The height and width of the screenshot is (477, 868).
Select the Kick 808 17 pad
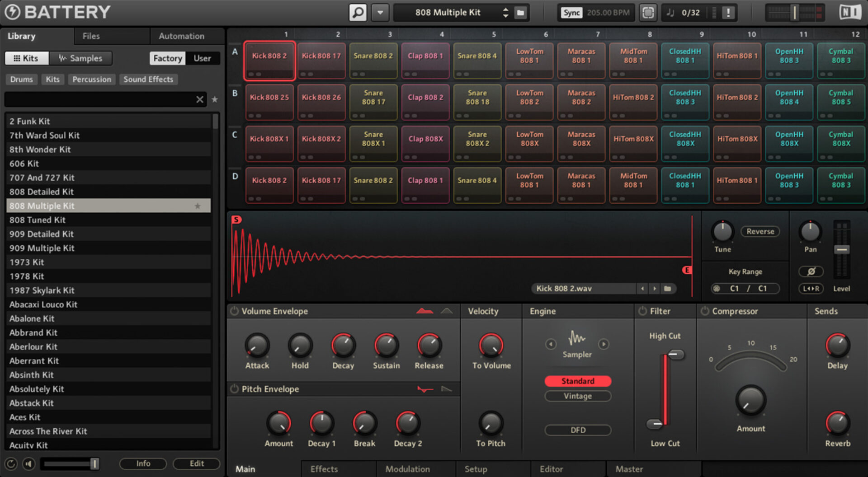pyautogui.click(x=321, y=61)
